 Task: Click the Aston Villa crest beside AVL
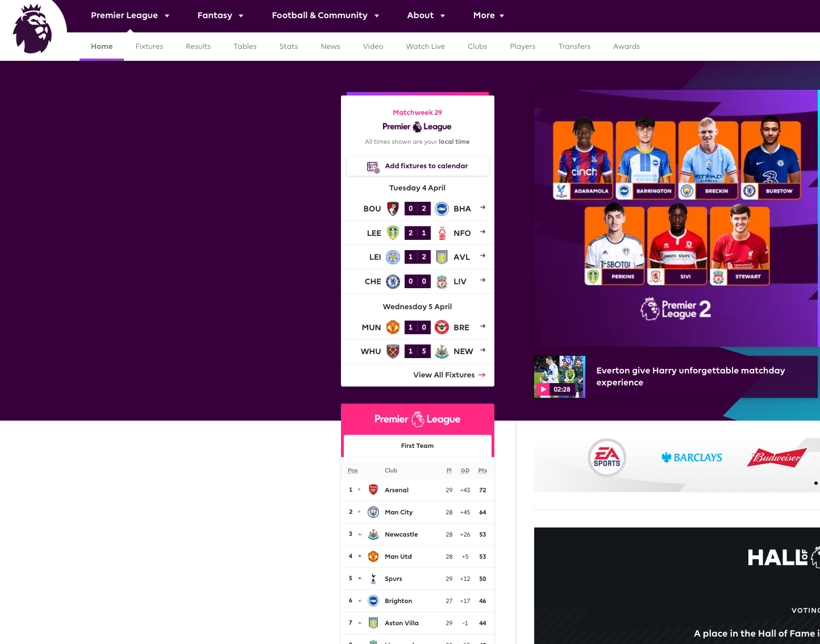point(442,257)
